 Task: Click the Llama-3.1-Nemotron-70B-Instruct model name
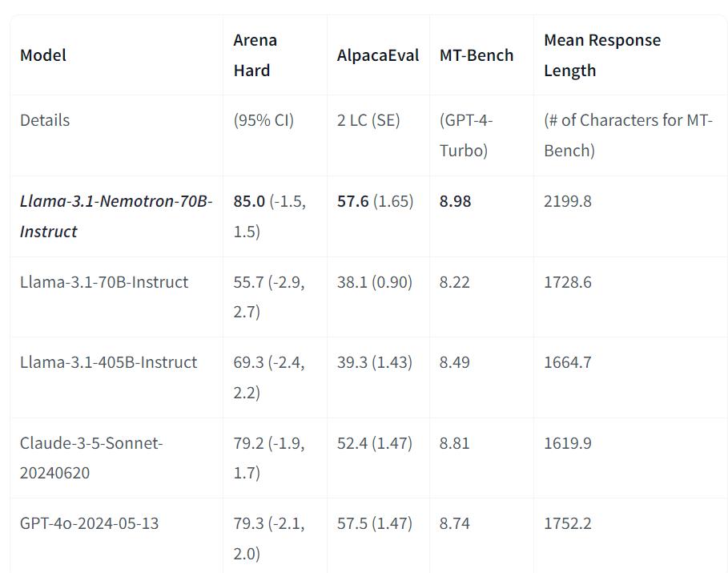116,216
